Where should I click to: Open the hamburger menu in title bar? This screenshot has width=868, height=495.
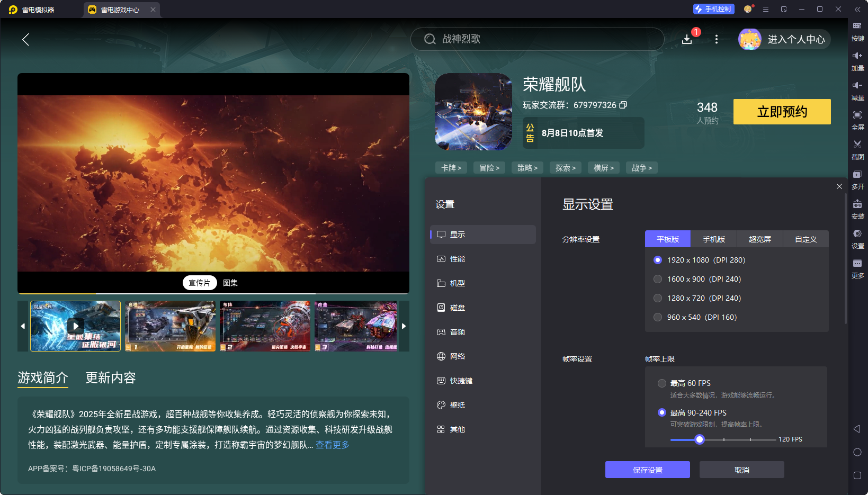[x=766, y=9]
